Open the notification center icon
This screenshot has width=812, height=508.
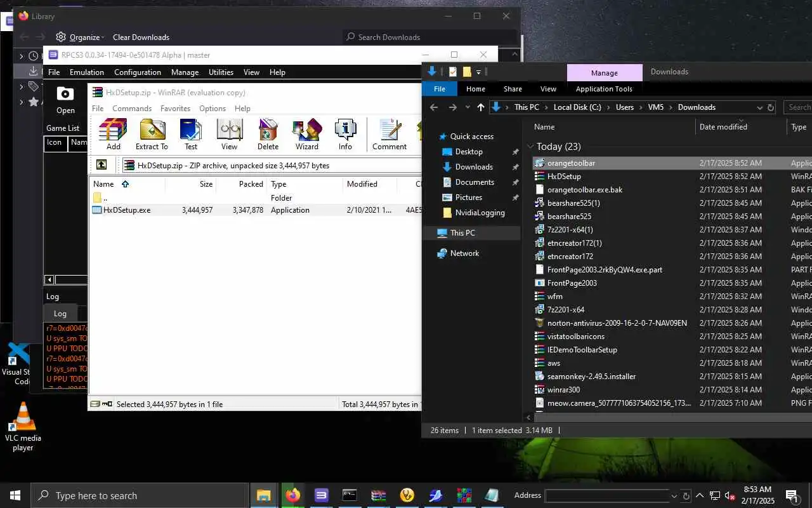(792, 495)
